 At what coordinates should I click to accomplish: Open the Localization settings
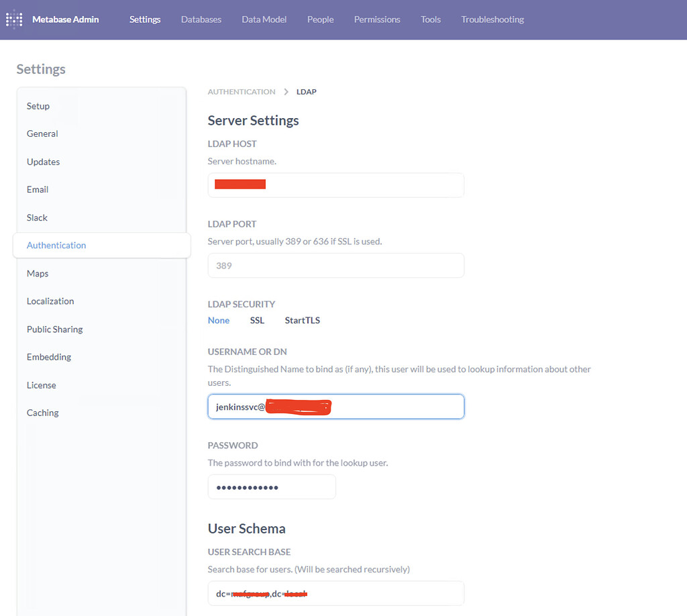coord(50,301)
